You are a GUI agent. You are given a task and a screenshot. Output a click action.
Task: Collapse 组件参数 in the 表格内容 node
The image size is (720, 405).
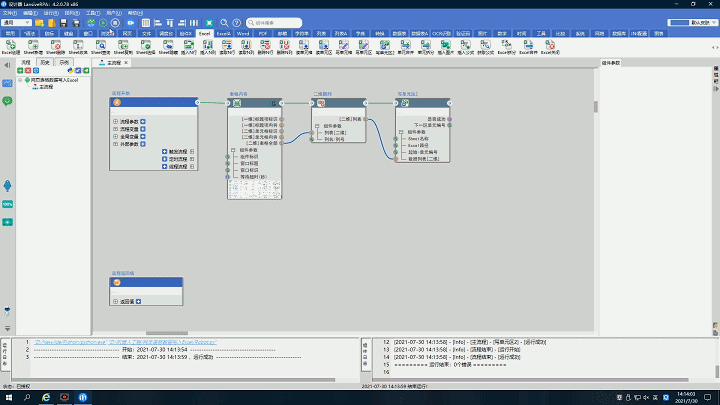click(233, 150)
